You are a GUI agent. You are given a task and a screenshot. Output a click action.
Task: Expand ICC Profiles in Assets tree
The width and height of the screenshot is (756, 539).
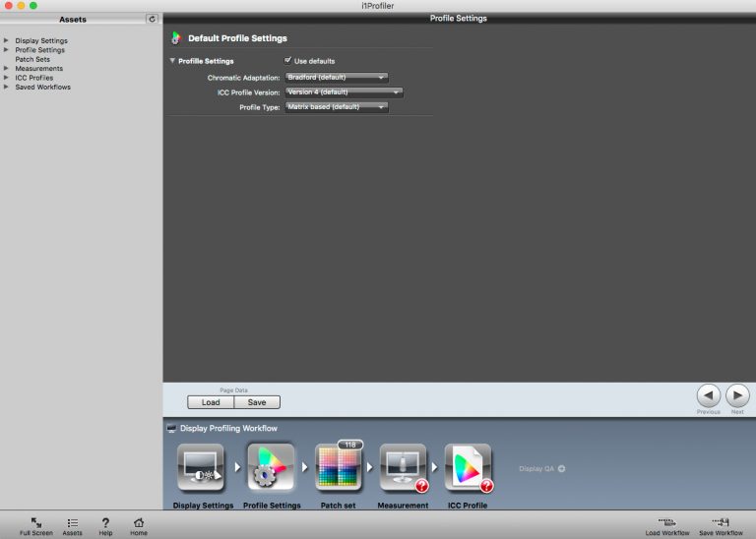(6, 77)
